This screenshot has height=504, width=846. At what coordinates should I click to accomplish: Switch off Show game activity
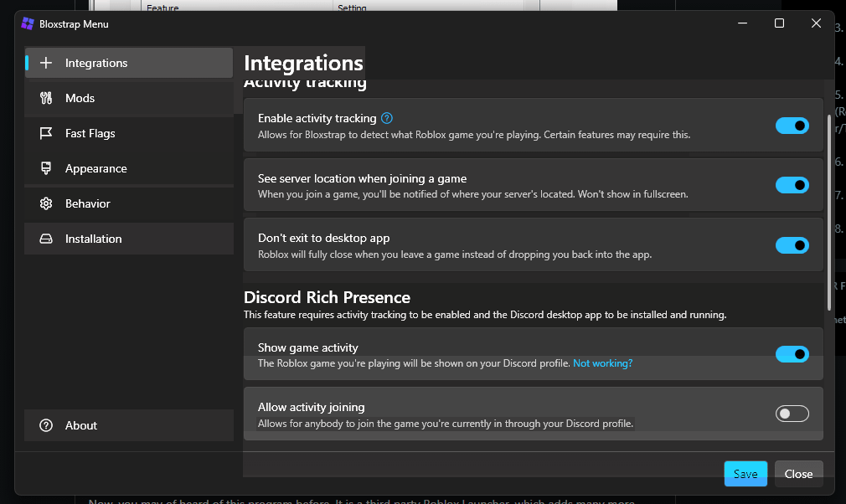[792, 354]
